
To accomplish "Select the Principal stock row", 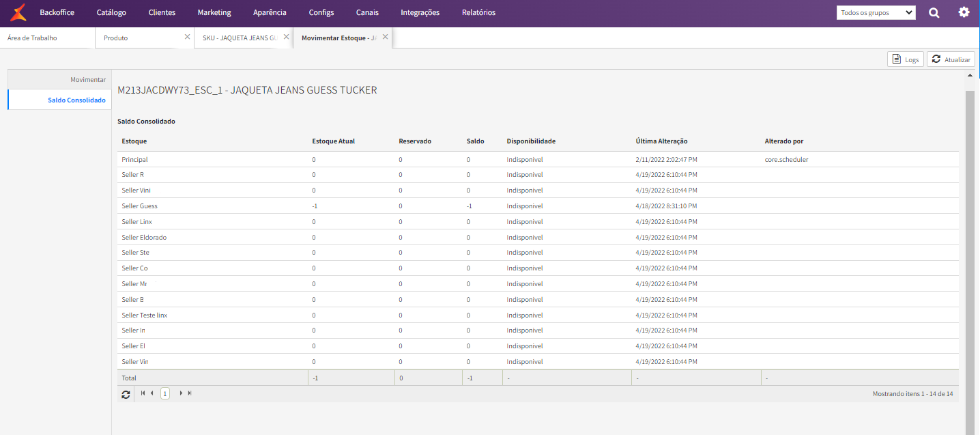I will click(x=538, y=159).
